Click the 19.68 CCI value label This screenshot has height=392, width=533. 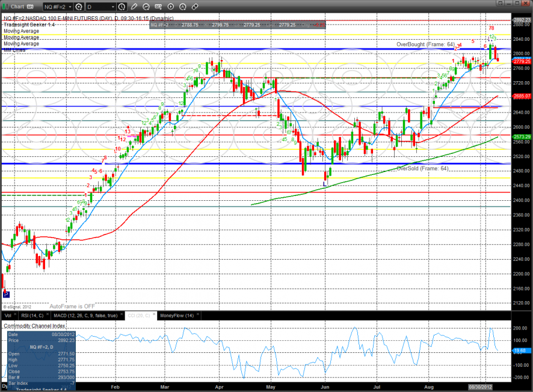pos(521,350)
